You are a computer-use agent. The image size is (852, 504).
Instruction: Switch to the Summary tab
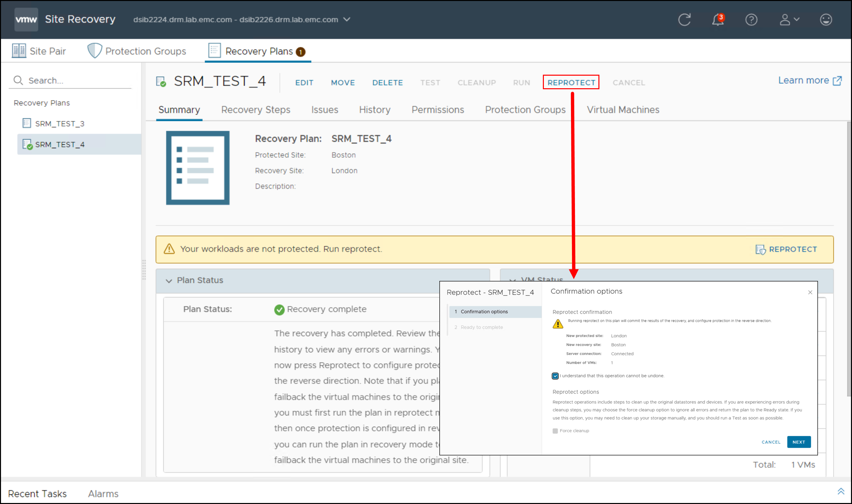coord(180,110)
